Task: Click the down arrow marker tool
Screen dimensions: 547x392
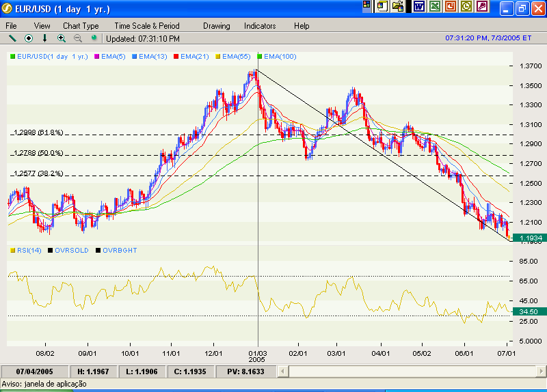Action: tap(45, 38)
